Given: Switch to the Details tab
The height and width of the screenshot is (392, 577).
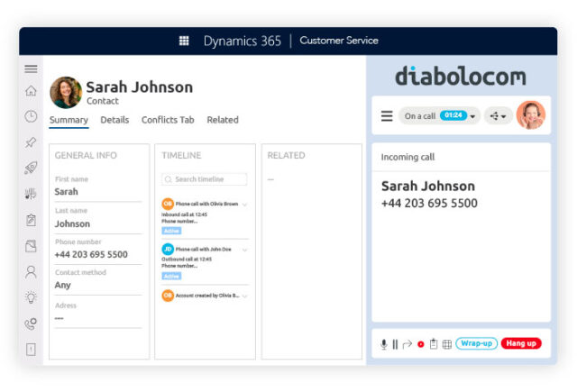Looking at the screenshot, I should [114, 120].
